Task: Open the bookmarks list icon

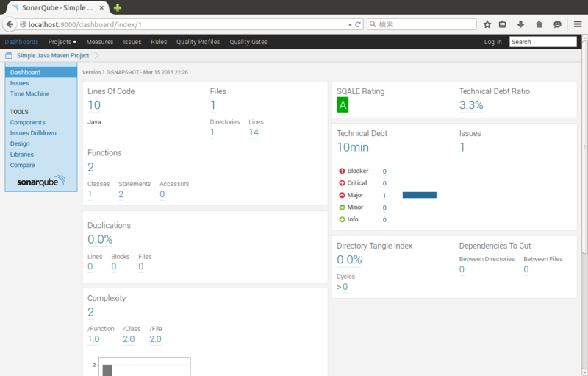Action: coord(503,24)
